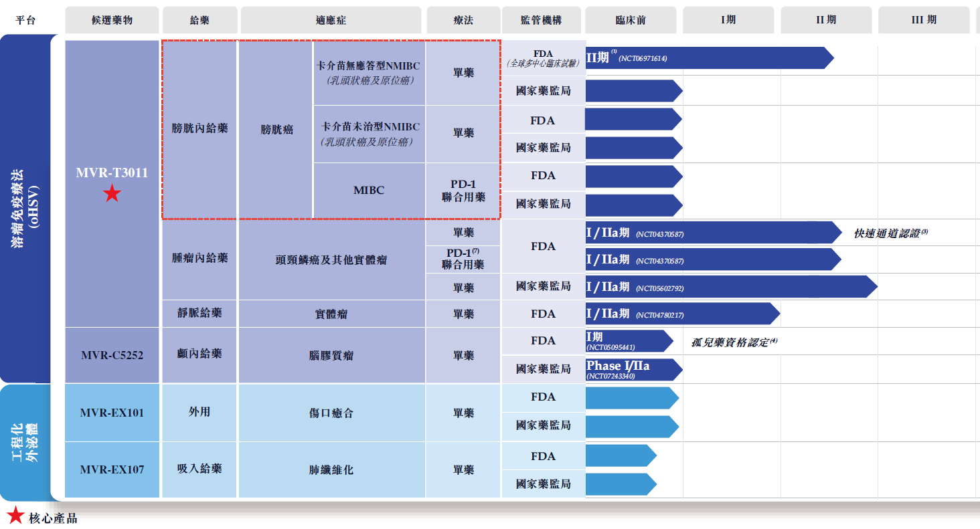Click the 肺纖維化 indication cell
The height and width of the screenshot is (529, 980).
(x=332, y=469)
